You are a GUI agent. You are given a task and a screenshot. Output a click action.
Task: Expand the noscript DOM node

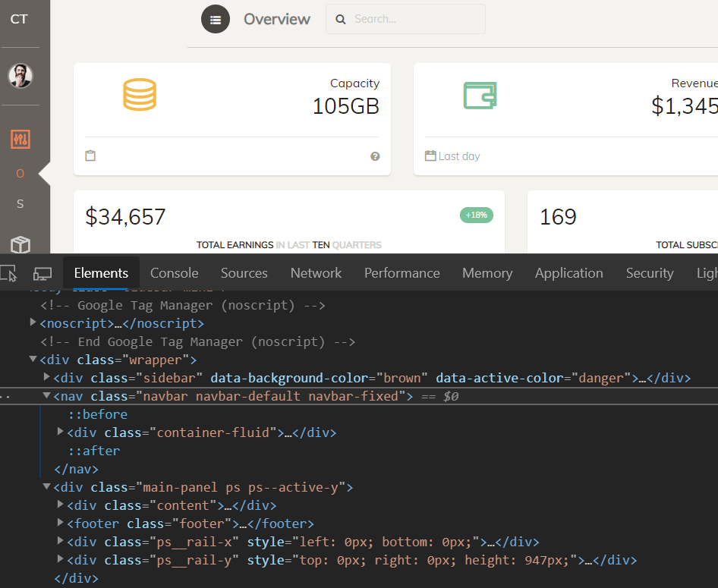(33, 322)
